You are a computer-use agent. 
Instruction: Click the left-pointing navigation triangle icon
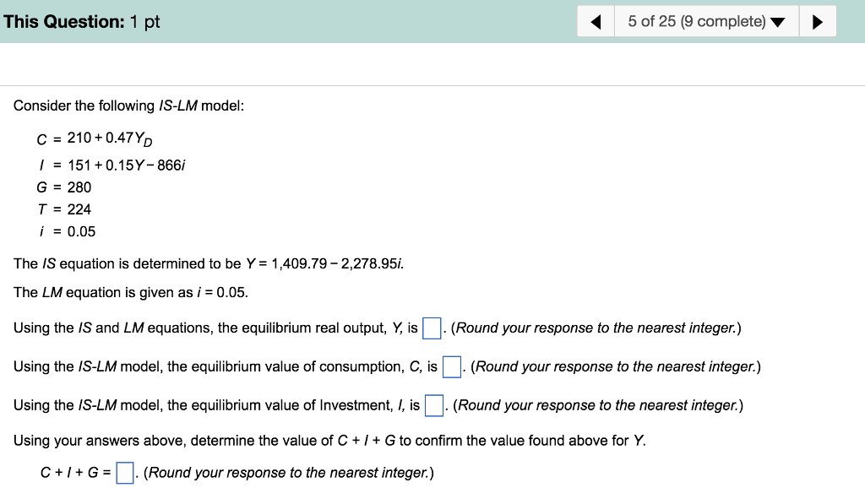coord(595,21)
